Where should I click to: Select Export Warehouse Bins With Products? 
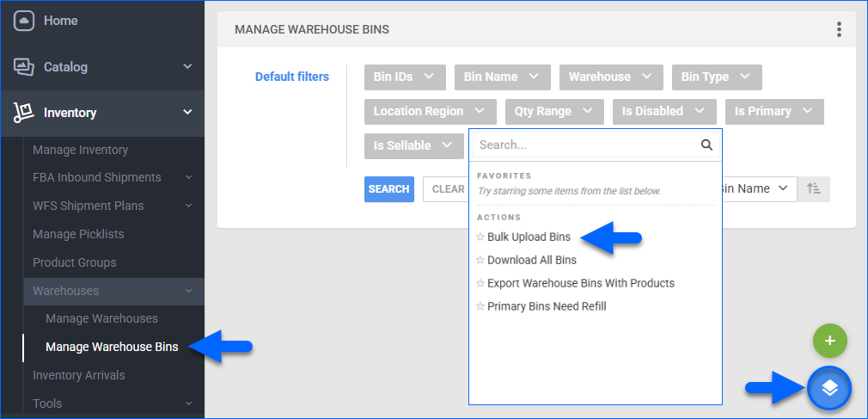[580, 283]
